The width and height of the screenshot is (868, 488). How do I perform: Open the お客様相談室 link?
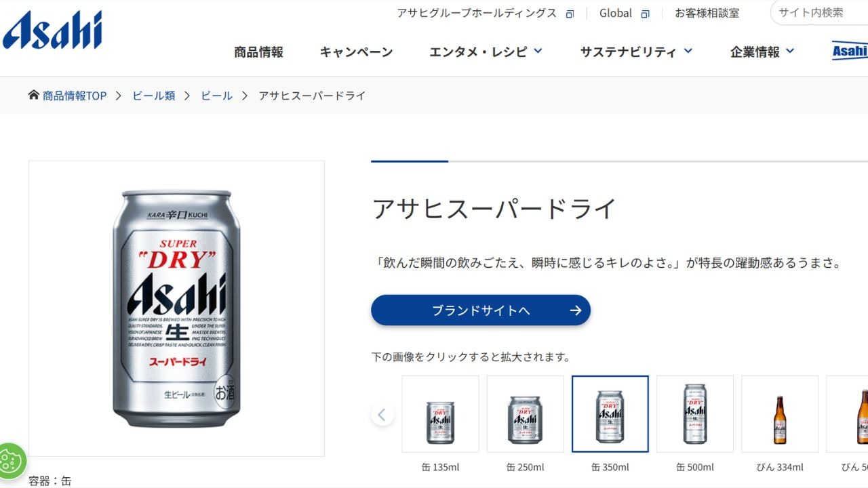707,13
